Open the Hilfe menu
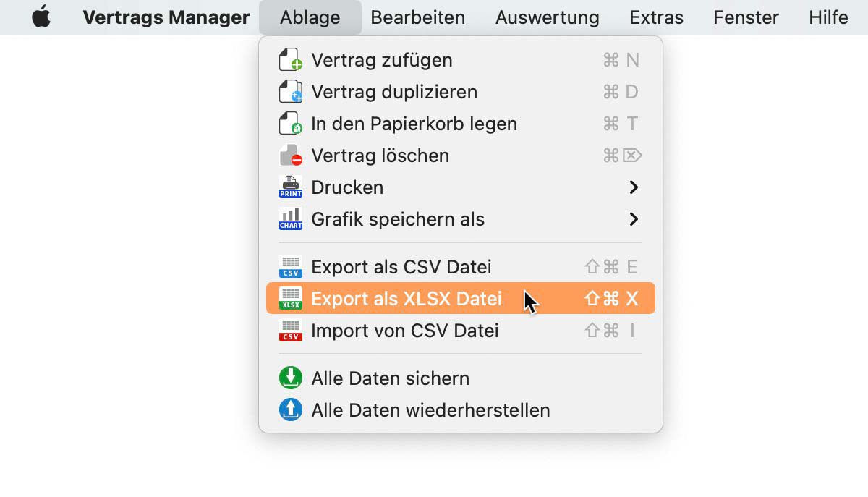Viewport: 868px width, 497px height. 828,17
